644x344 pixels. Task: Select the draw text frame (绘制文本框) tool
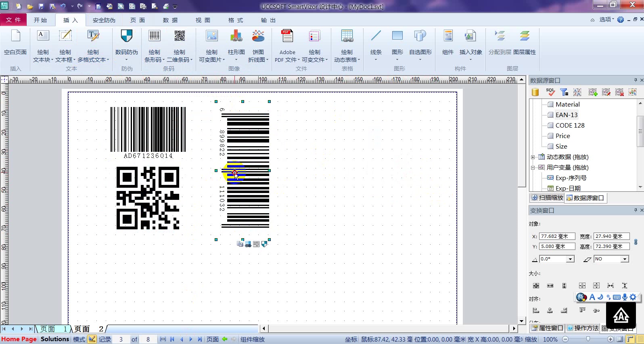point(65,46)
